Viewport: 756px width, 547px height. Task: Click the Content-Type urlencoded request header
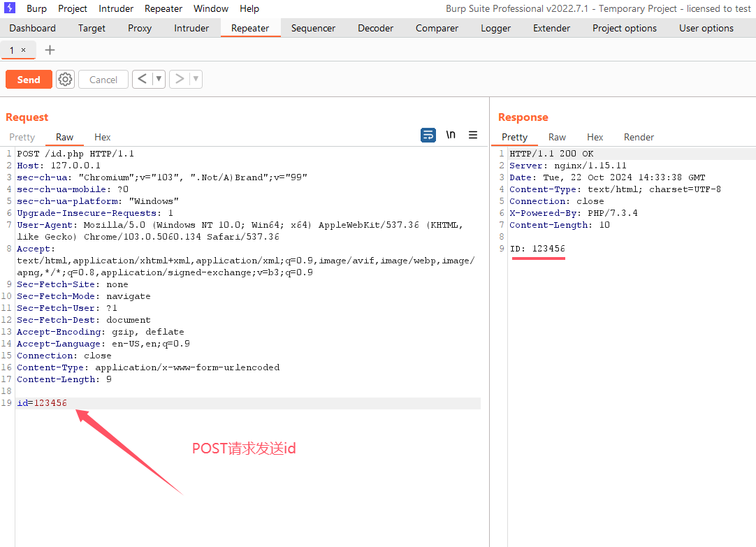point(148,367)
